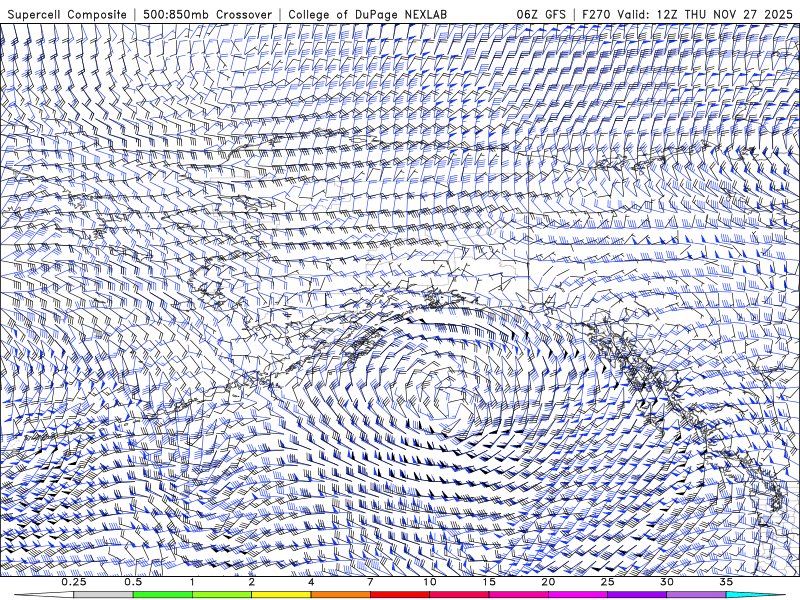The height and width of the screenshot is (600, 800).
Task: Click the color scale label 35
Action: 726,582
